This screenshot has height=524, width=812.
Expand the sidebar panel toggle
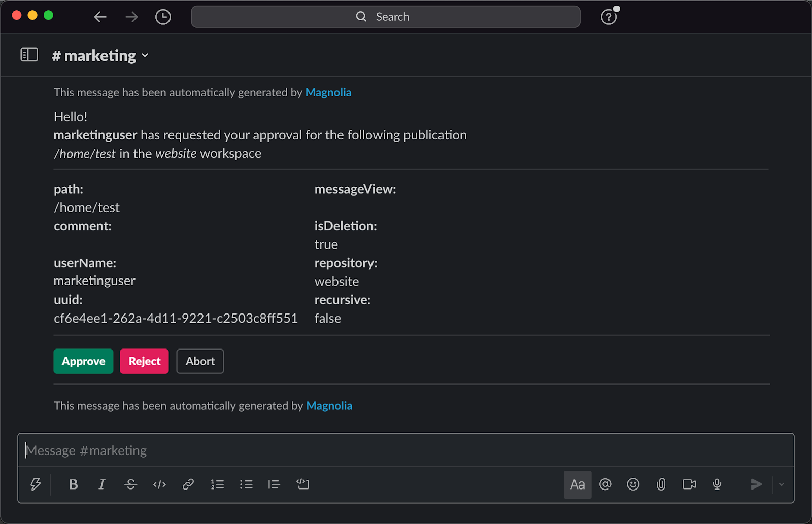(x=29, y=55)
